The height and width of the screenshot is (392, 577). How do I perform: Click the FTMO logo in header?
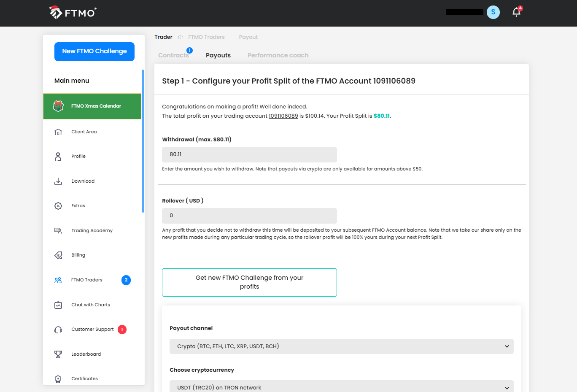pyautogui.click(x=73, y=13)
